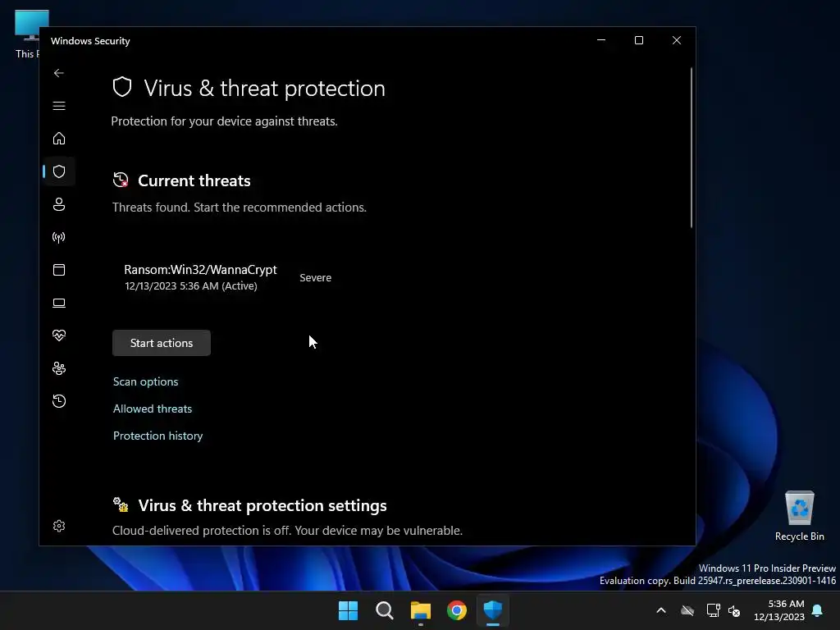The height and width of the screenshot is (630, 840).
Task: Open the Home section in sidebar
Action: click(x=59, y=139)
